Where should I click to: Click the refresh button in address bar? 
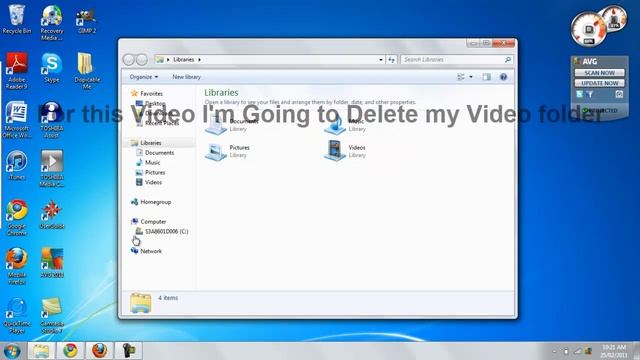(x=391, y=60)
